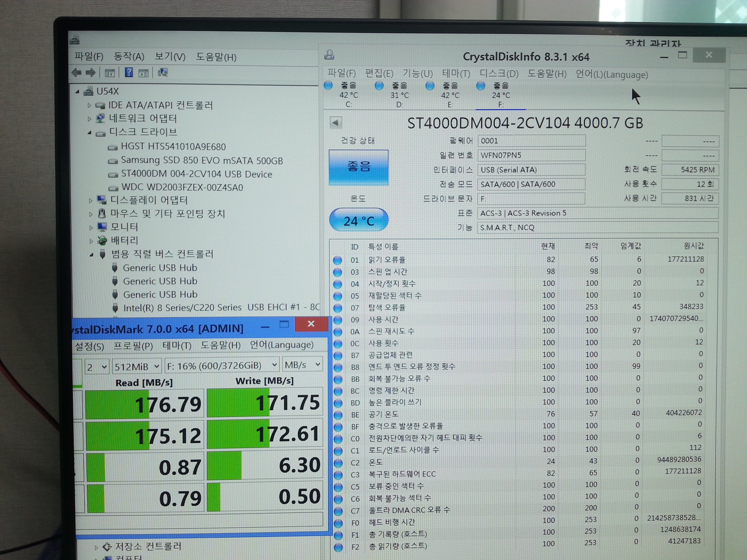747x560 pixels.
Task: Expand 모니터 node
Action: (x=91, y=228)
